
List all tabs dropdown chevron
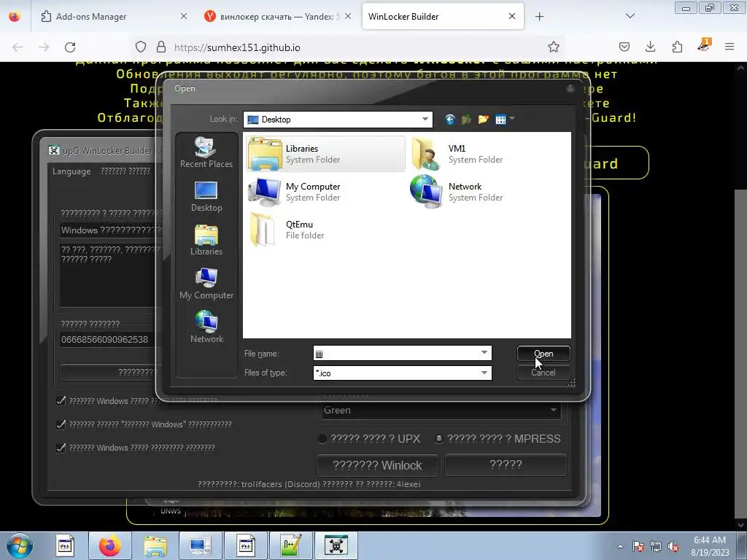630,16
